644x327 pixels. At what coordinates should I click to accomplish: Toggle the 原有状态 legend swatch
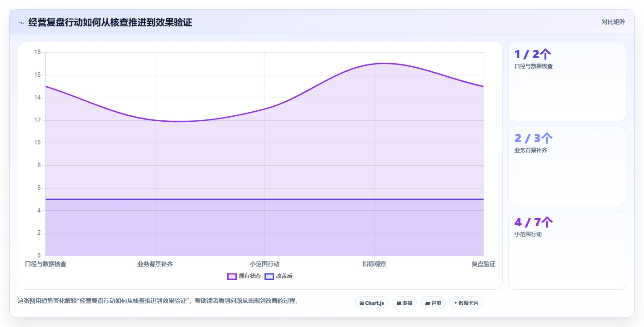click(x=232, y=276)
